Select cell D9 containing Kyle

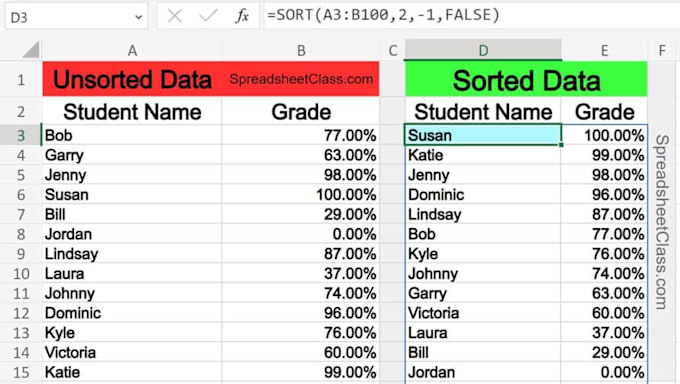483,254
